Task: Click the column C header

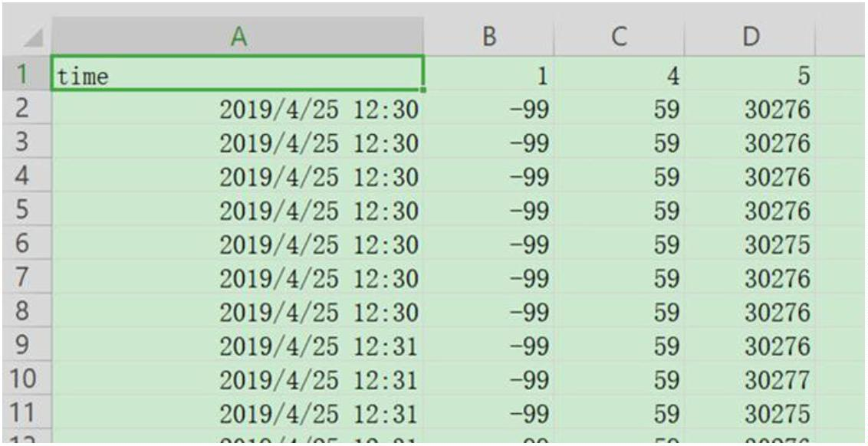Action: click(620, 37)
